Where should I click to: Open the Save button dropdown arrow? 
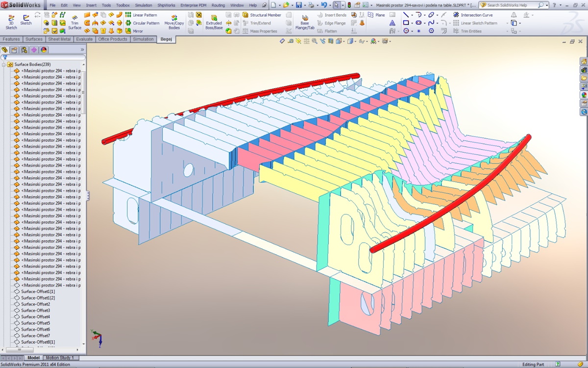(x=305, y=5)
